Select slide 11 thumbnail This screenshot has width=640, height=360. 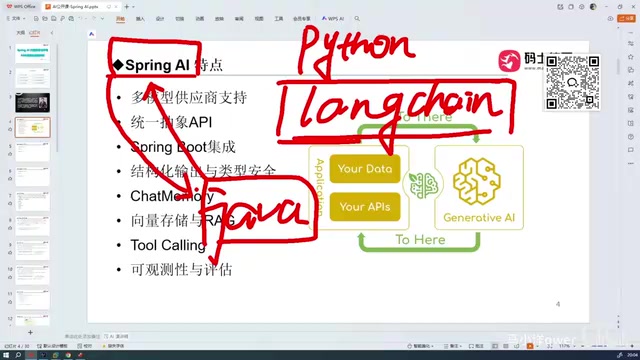(x=32, y=300)
